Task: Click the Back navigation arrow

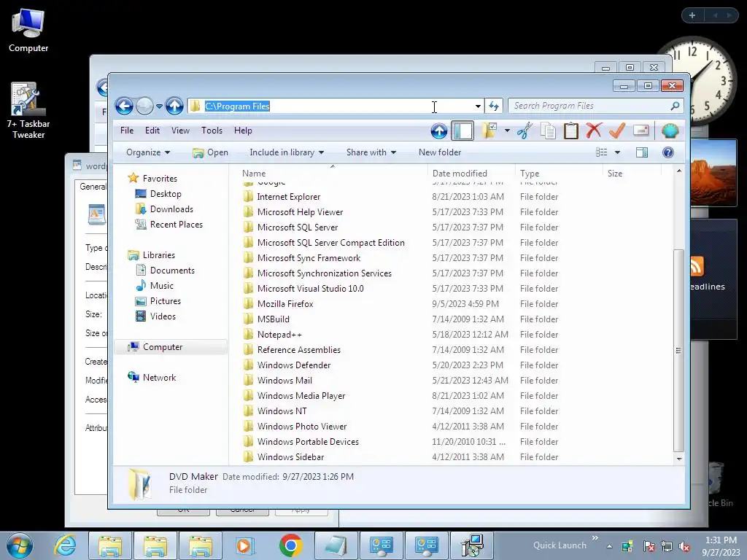Action: (124, 106)
